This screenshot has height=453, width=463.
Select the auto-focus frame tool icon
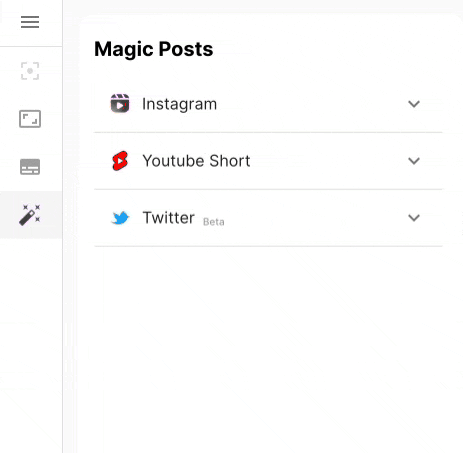(30, 71)
